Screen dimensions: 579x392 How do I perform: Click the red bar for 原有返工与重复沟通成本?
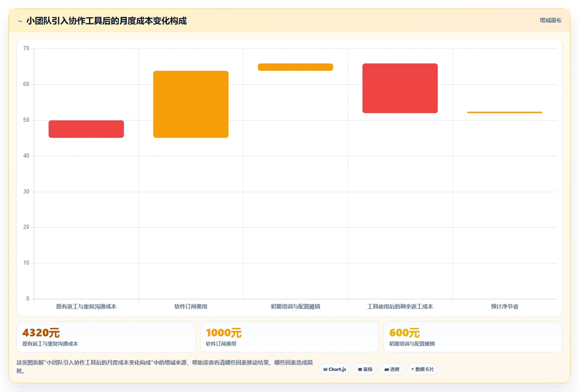point(86,129)
